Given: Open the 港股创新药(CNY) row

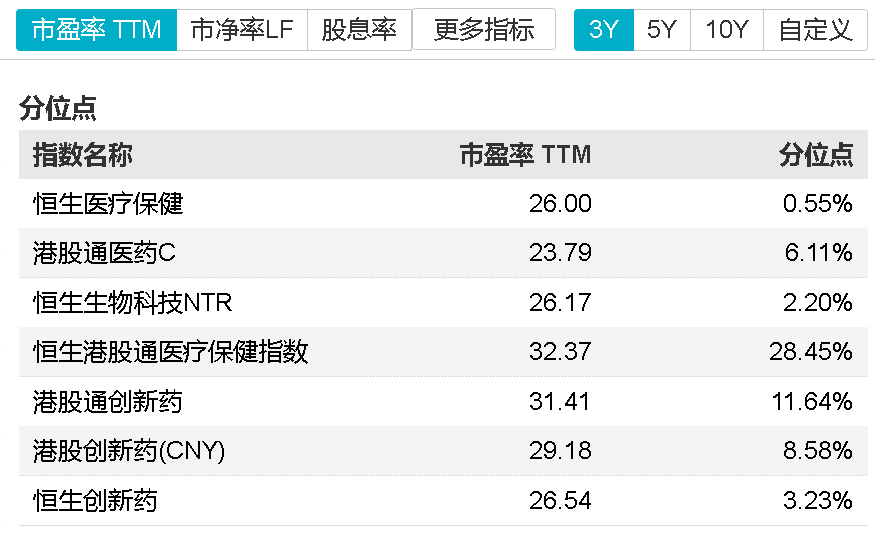Looking at the screenshot, I should 443,451.
